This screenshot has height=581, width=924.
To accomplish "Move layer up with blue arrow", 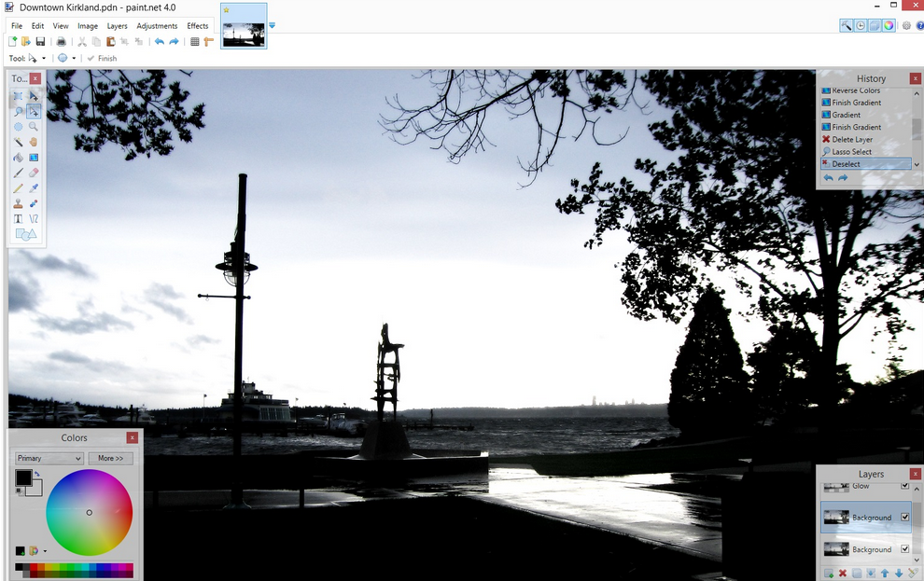I will pyautogui.click(x=885, y=574).
